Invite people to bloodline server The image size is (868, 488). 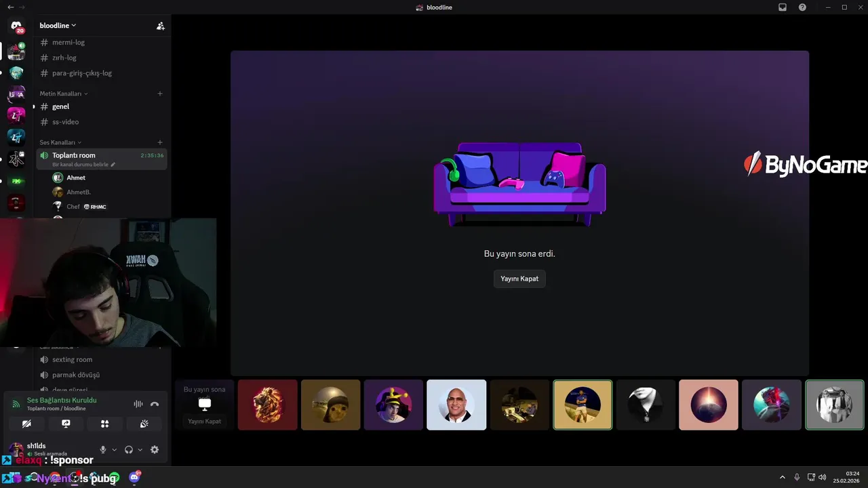pyautogui.click(x=161, y=26)
